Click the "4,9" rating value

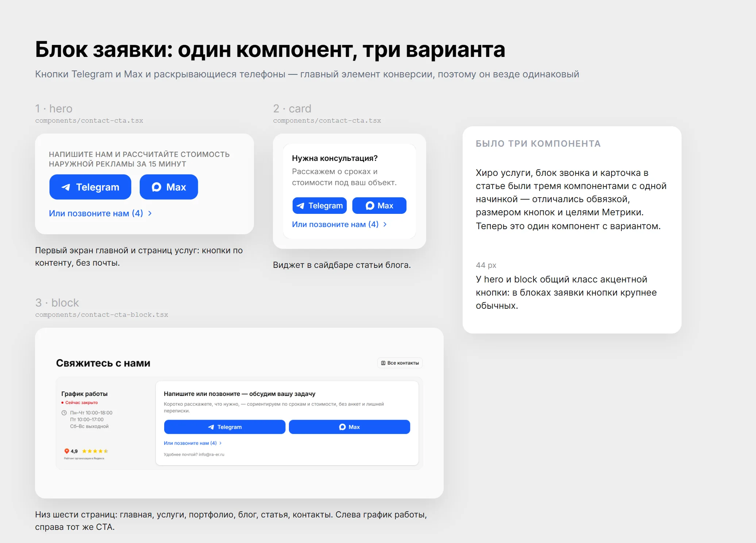[x=74, y=451]
